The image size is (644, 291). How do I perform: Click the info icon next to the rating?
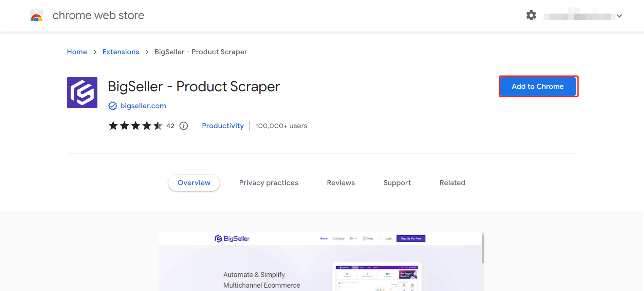coord(183,125)
